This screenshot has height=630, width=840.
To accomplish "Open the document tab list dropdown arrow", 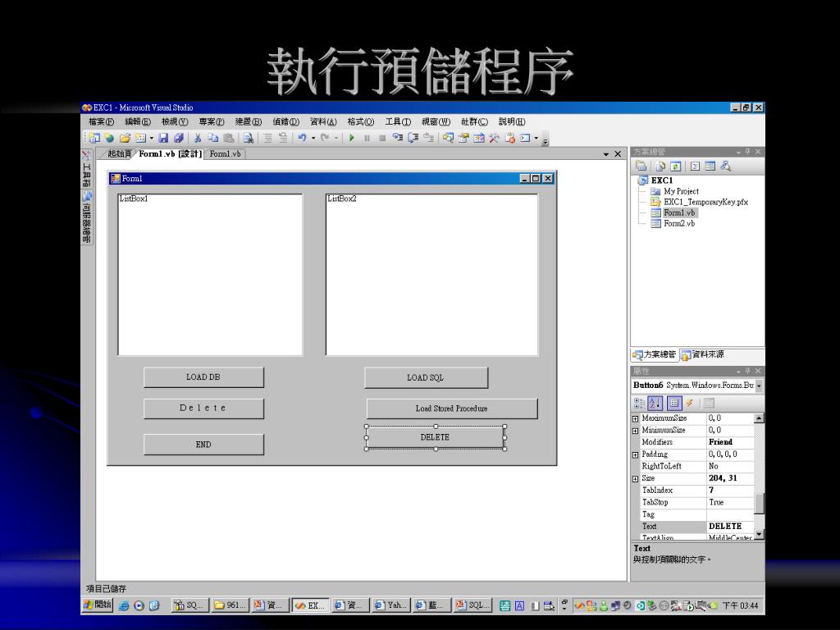I will pyautogui.click(x=606, y=154).
